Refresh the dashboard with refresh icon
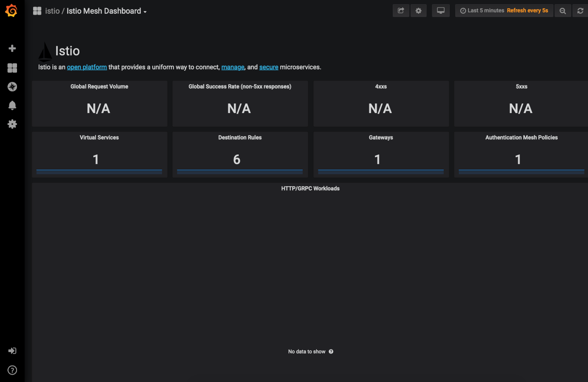 click(x=580, y=10)
